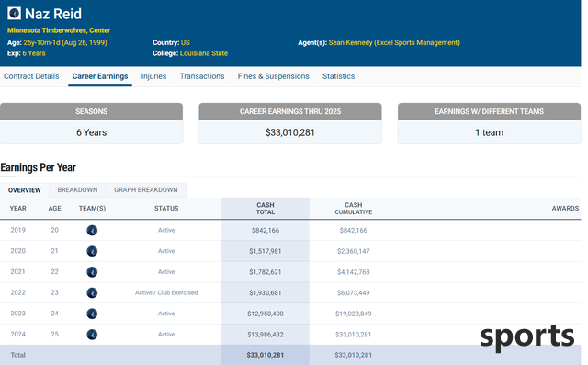Image resolution: width=588 pixels, height=365 pixels.
Task: Click the team logo in the 2020 row
Action: click(92, 251)
